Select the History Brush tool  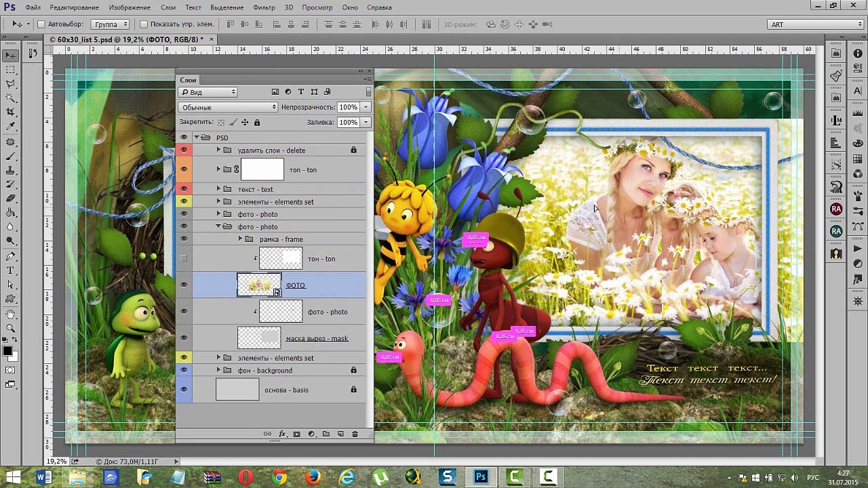(11, 185)
